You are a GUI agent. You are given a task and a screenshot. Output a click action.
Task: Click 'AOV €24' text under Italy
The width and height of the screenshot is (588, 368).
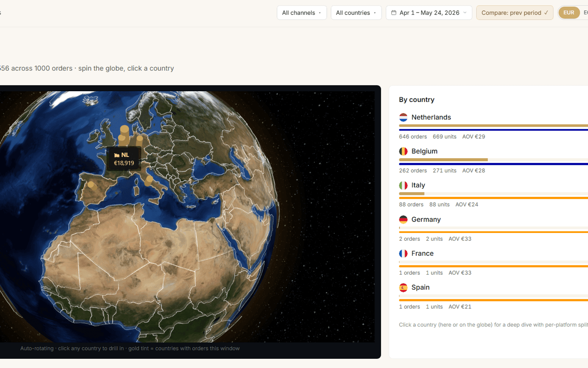click(467, 205)
